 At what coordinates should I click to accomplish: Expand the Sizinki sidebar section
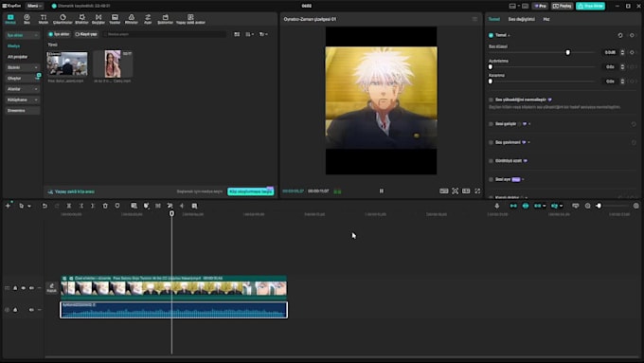tap(23, 67)
